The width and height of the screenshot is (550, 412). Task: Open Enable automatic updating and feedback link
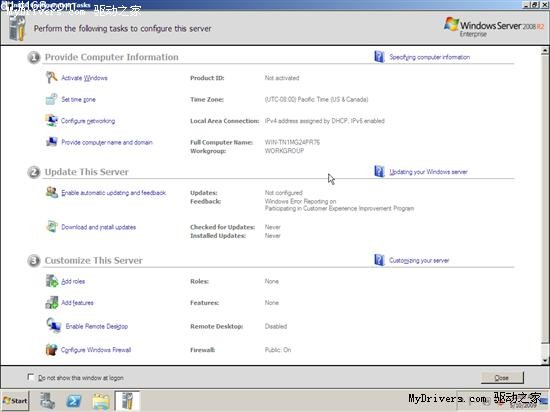click(113, 193)
